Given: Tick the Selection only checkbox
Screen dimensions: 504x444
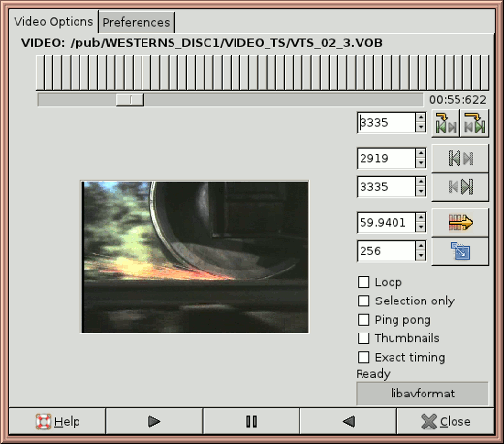Looking at the screenshot, I should pyautogui.click(x=363, y=301).
